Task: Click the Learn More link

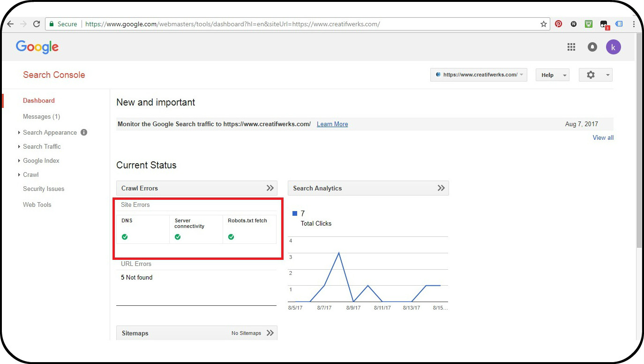Action: point(332,124)
